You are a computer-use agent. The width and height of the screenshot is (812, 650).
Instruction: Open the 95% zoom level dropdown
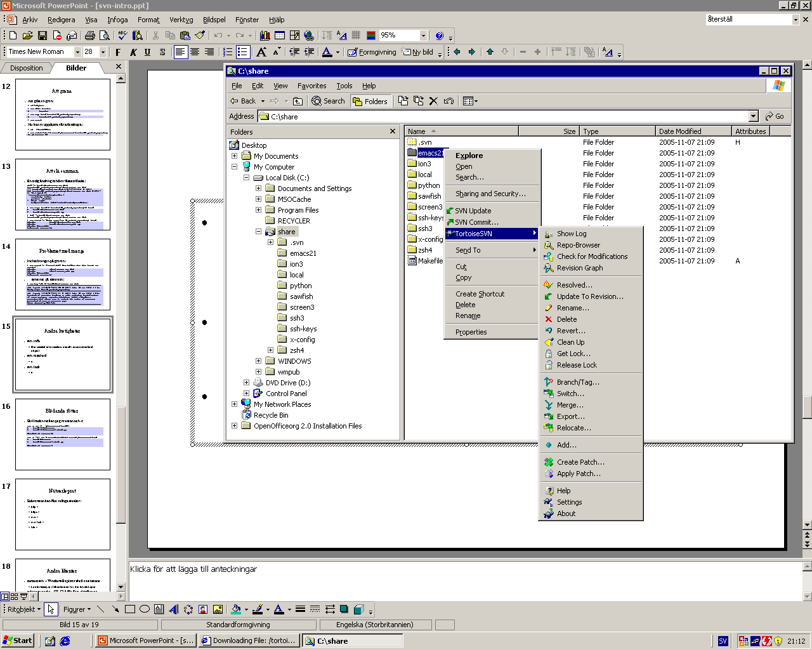[x=423, y=36]
